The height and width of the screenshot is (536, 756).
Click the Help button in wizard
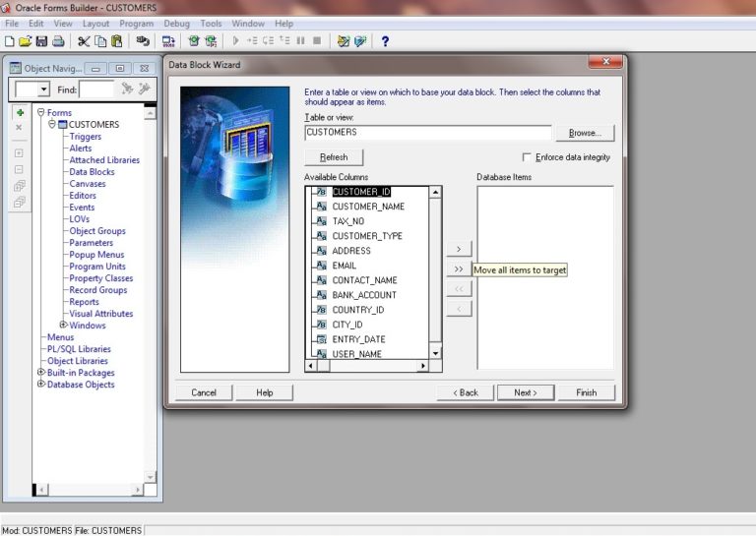tap(264, 392)
